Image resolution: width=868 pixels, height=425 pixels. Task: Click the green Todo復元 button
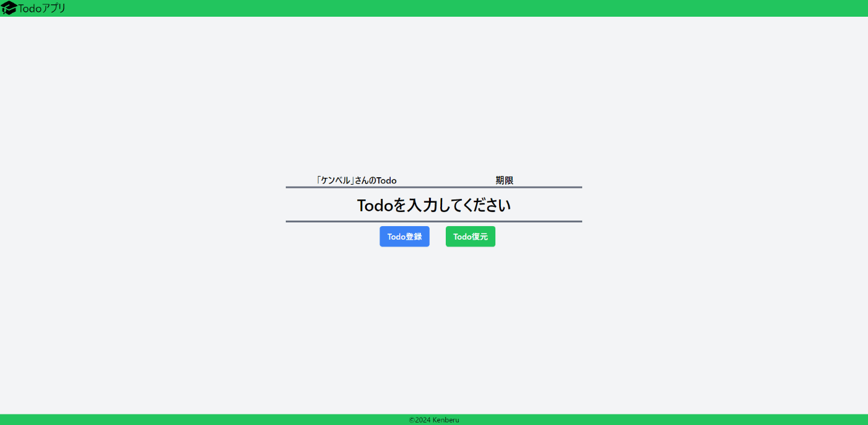pos(471,237)
